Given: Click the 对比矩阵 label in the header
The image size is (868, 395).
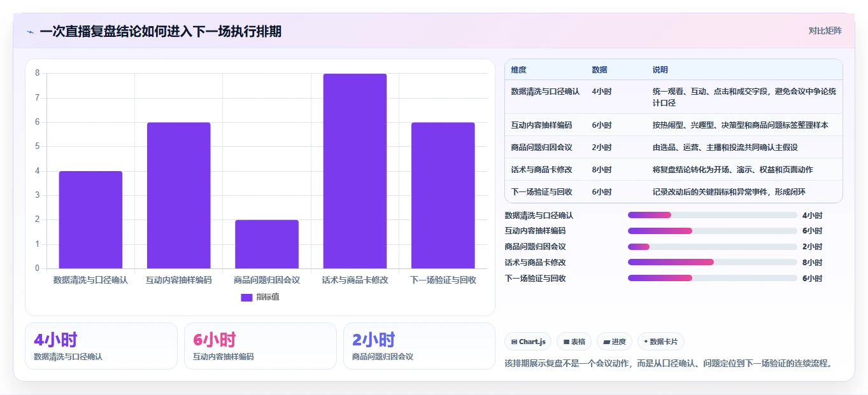Looking at the screenshot, I should [825, 31].
